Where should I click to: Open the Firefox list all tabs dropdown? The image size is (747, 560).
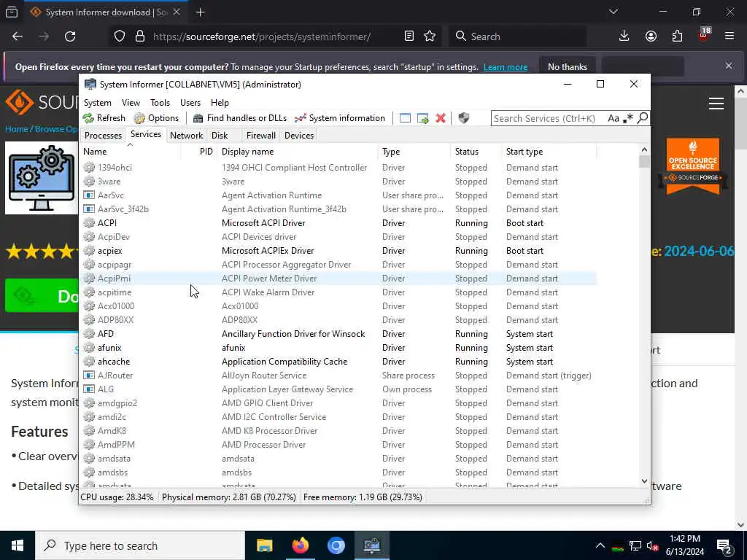tap(614, 12)
